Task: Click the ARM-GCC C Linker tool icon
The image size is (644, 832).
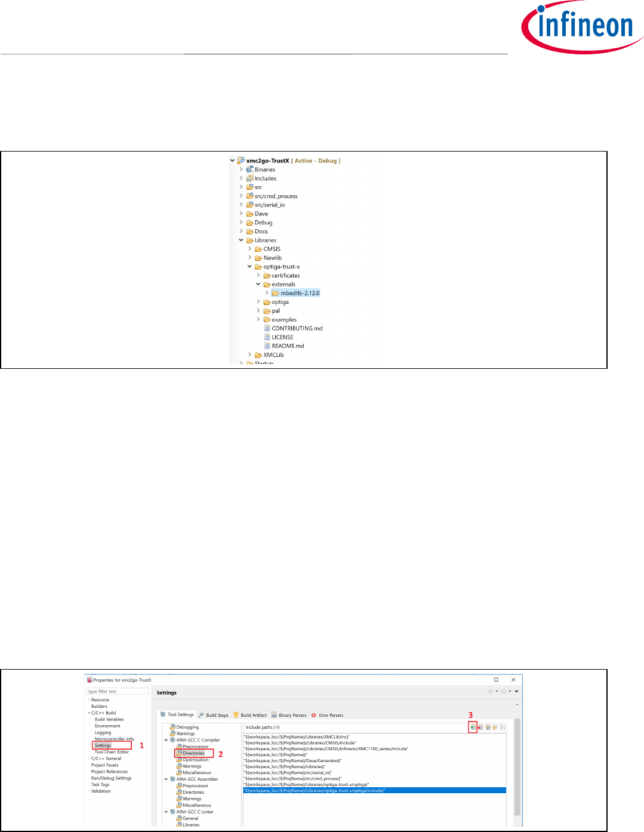Action: pyautogui.click(x=173, y=812)
